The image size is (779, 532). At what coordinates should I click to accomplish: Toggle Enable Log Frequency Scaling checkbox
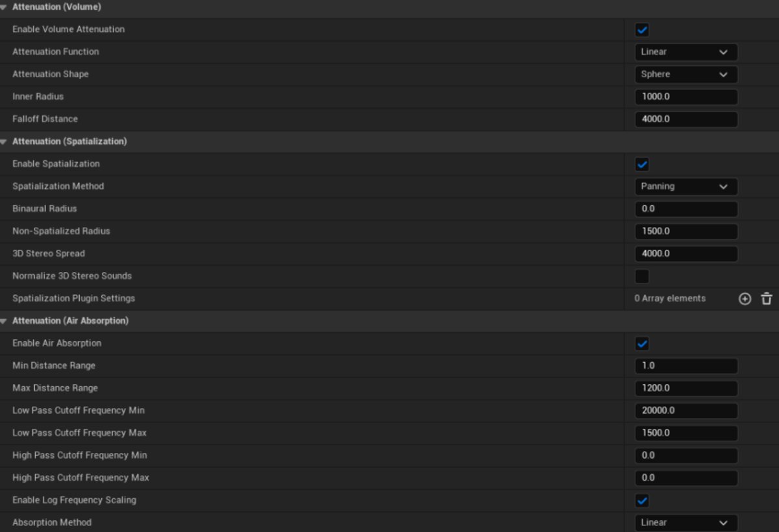(642, 501)
